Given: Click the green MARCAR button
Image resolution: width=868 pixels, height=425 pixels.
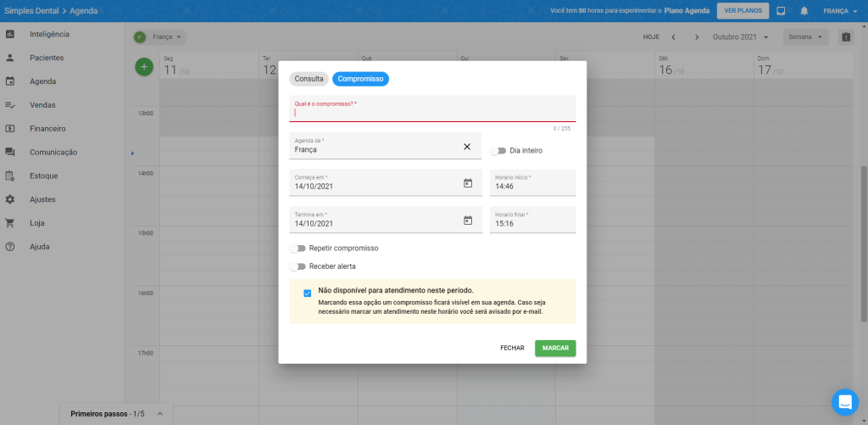Looking at the screenshot, I should pos(555,348).
